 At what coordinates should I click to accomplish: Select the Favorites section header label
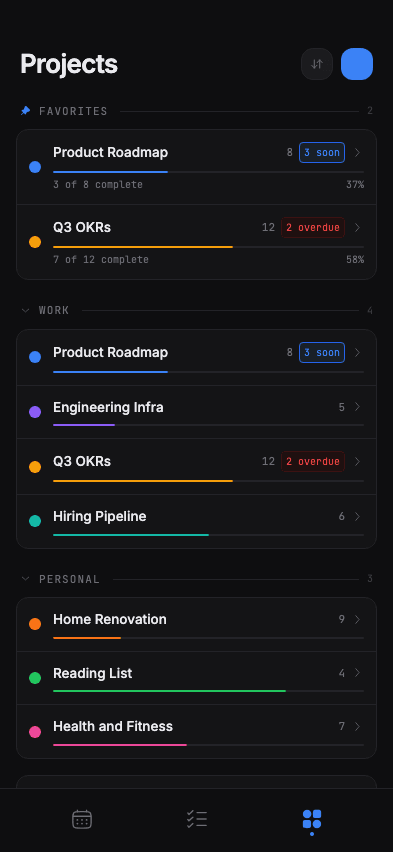point(73,111)
